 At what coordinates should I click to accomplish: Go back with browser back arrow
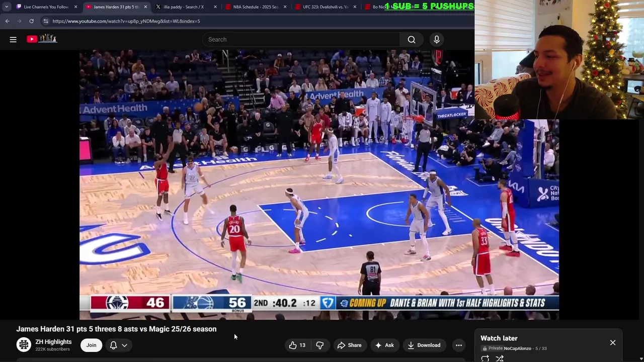click(7, 21)
